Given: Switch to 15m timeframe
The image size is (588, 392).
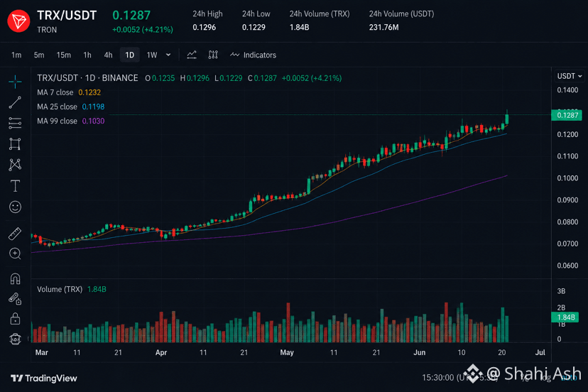Looking at the screenshot, I should coord(64,55).
